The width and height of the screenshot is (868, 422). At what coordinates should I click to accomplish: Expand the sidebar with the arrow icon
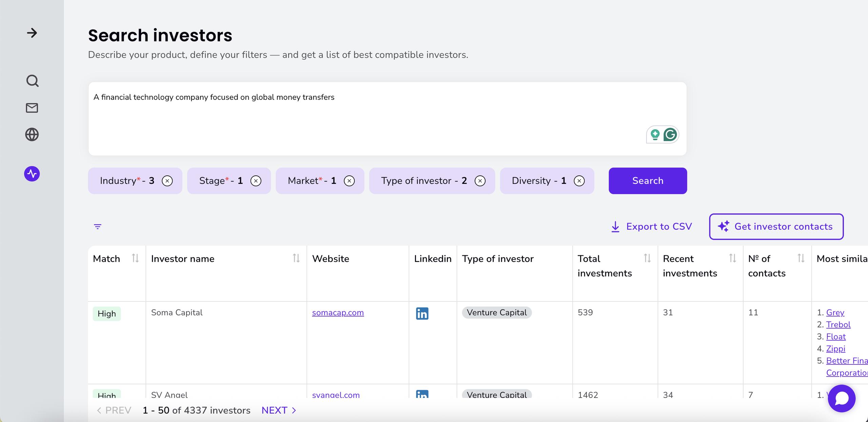coord(32,33)
